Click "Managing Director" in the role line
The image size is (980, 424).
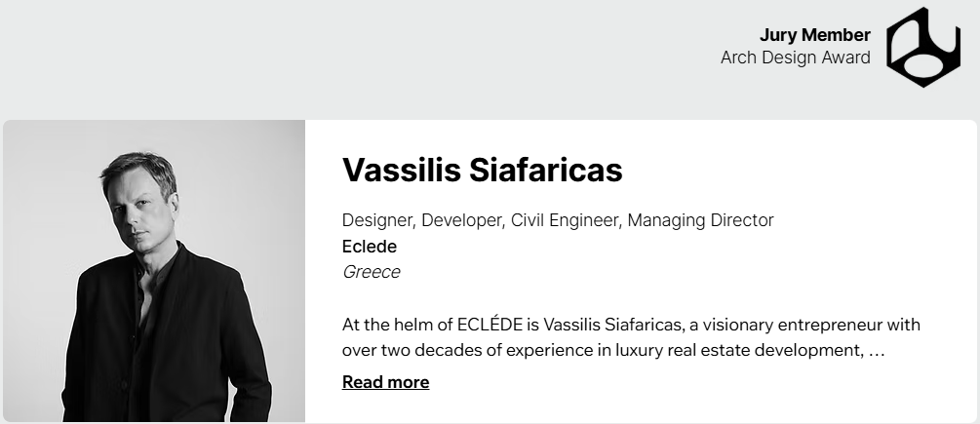[x=700, y=220]
